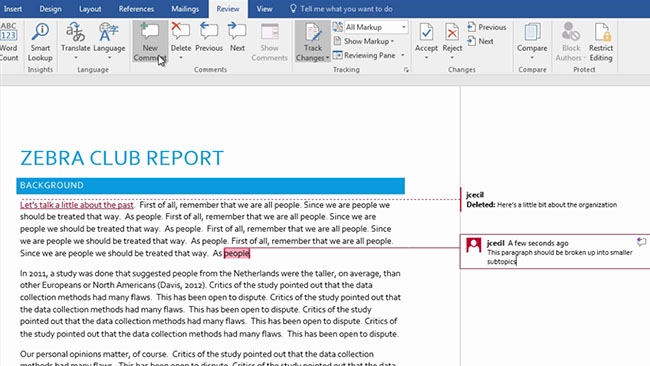
Task: Open the Translate dropdown arrow
Action: click(x=75, y=58)
